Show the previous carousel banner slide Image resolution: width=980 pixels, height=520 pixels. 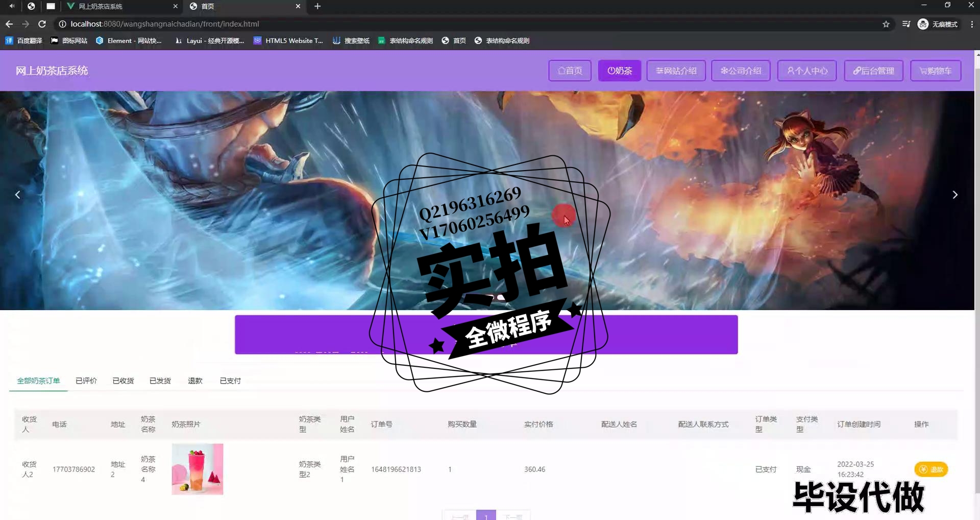(17, 195)
